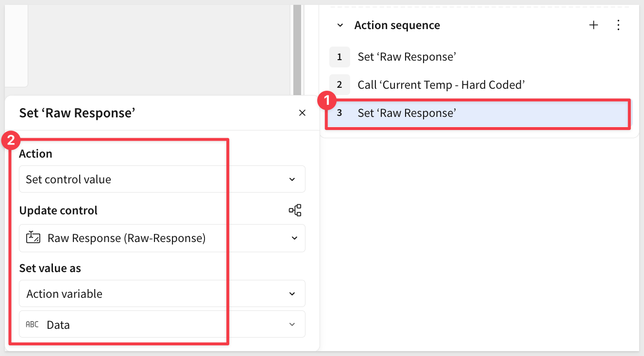Image resolution: width=644 pixels, height=356 pixels.
Task: Click red annotation marker number 2
Action: pos(11,141)
